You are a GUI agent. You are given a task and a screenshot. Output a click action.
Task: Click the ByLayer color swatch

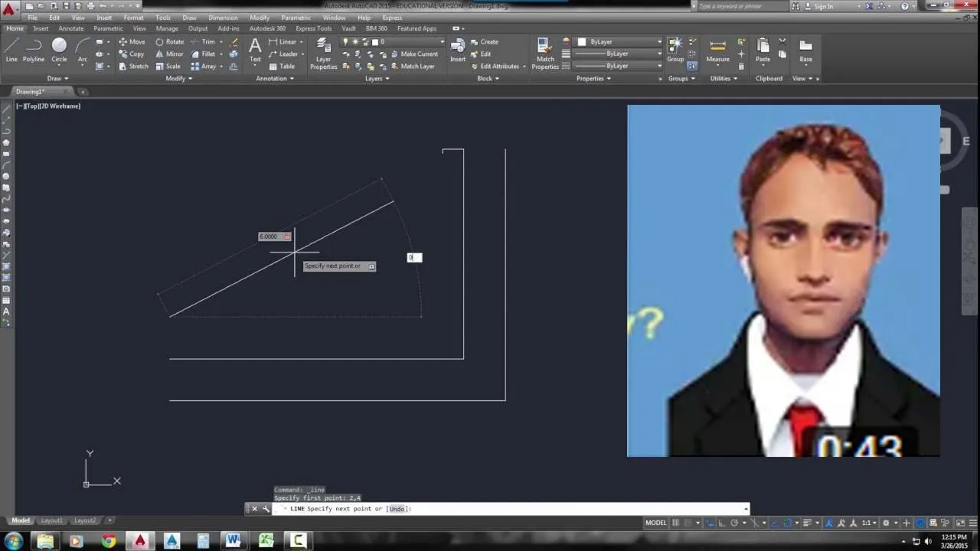[582, 42]
